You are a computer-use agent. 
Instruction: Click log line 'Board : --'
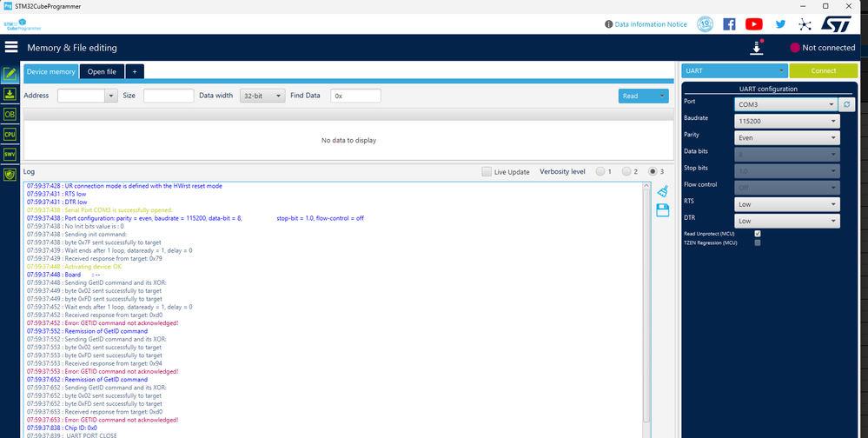63,275
